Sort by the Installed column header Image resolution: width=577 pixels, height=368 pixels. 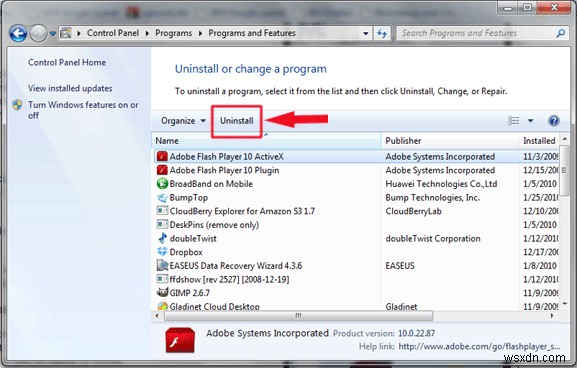point(539,141)
